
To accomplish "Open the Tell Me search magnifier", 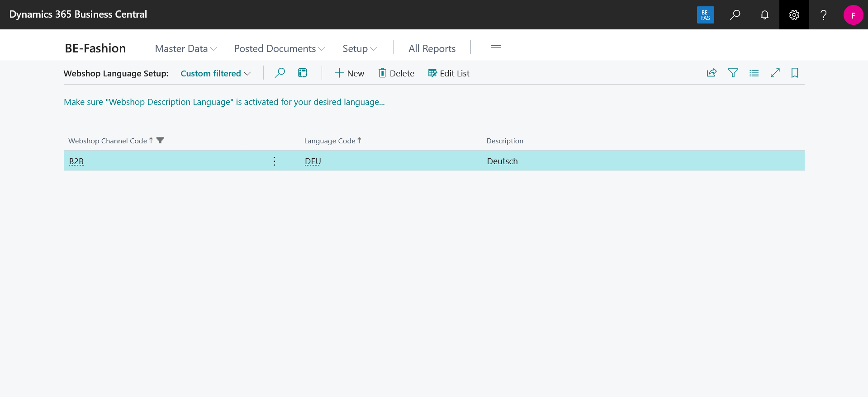I will (735, 15).
